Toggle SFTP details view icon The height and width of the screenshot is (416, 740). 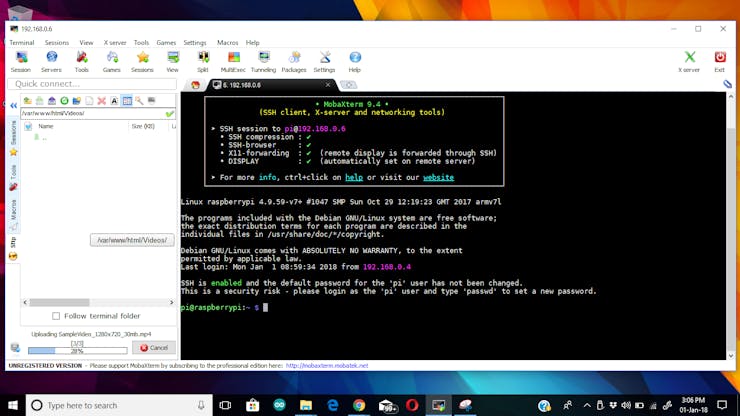click(127, 101)
